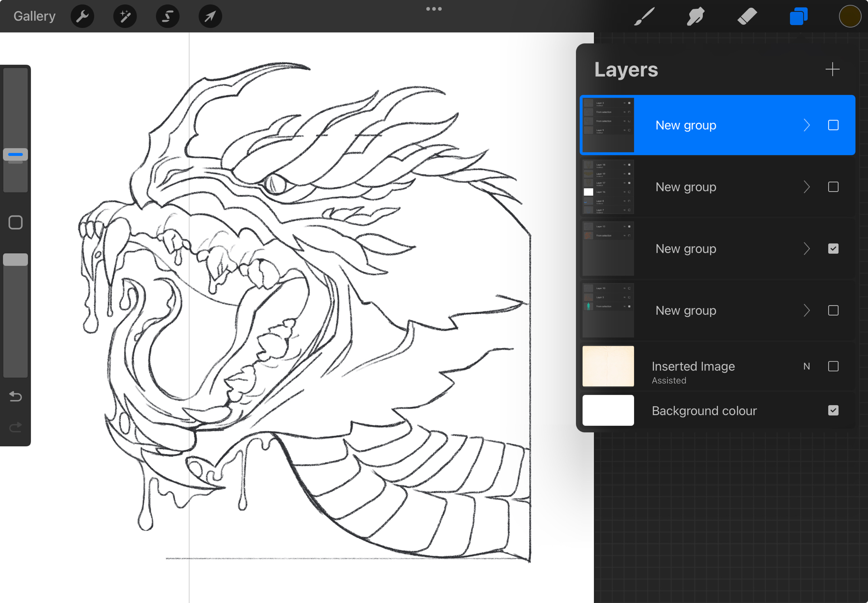
Task: Expand the highlighted top New group
Action: [x=806, y=125]
